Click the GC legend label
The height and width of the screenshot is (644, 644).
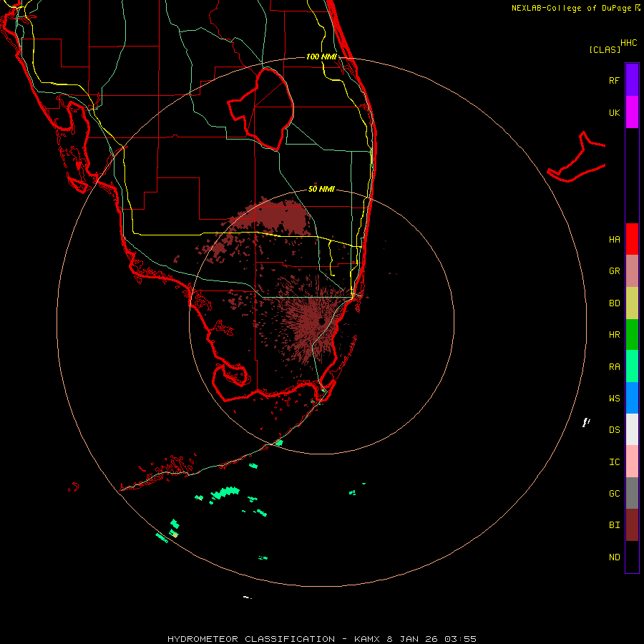click(x=614, y=493)
